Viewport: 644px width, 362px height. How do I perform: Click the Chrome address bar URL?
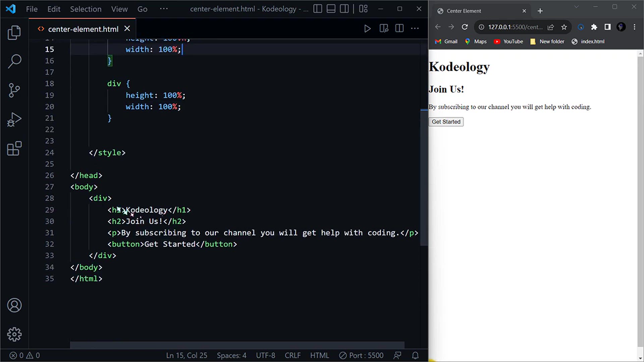(x=515, y=27)
